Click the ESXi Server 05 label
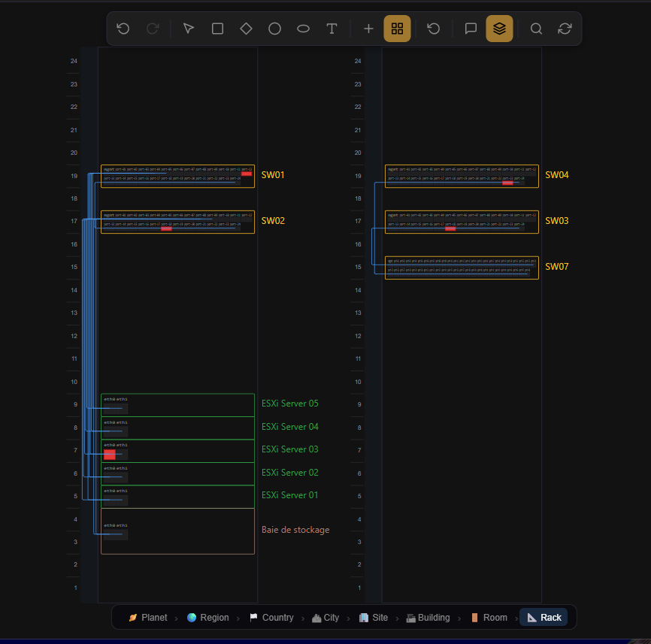 (290, 404)
